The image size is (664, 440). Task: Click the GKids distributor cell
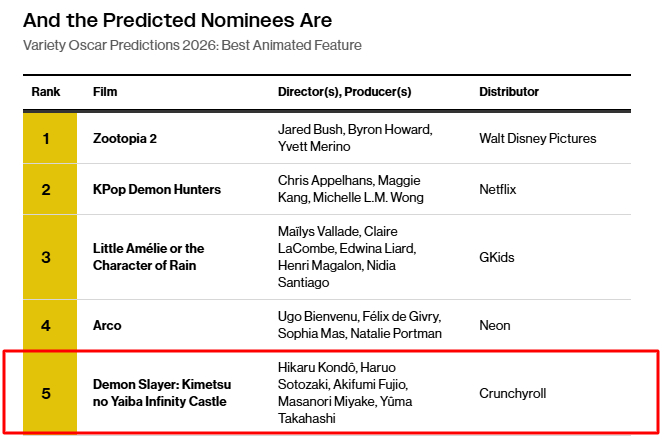(497, 257)
